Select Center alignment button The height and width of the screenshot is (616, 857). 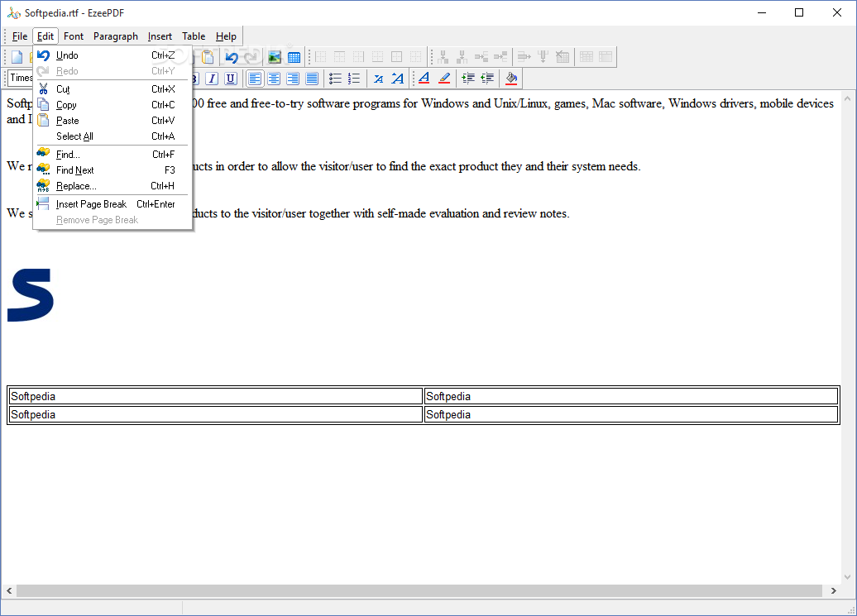click(274, 79)
